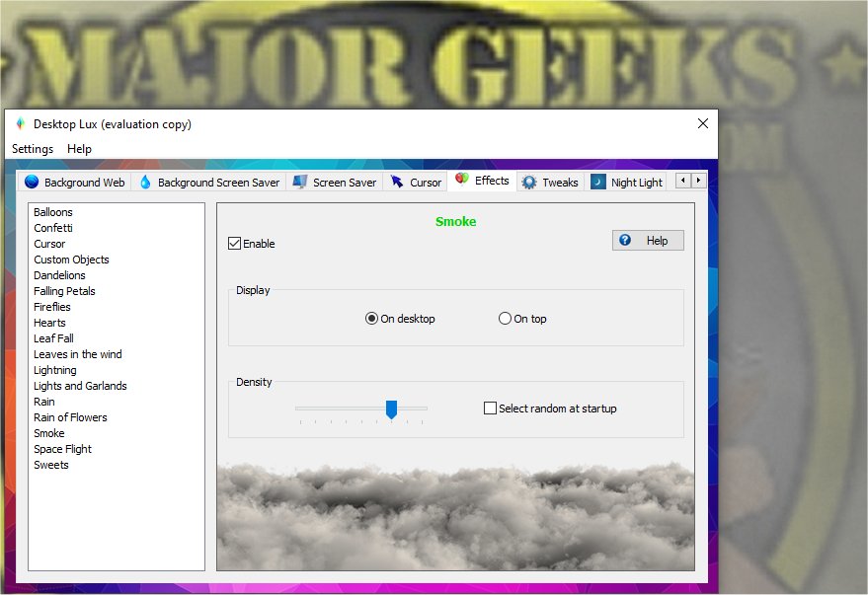The image size is (868, 595).
Task: Select Falling Petals effect
Action: coord(64,291)
